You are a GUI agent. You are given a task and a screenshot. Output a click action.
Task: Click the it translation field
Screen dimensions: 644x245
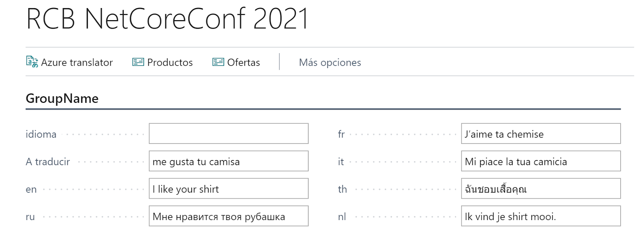541,161
